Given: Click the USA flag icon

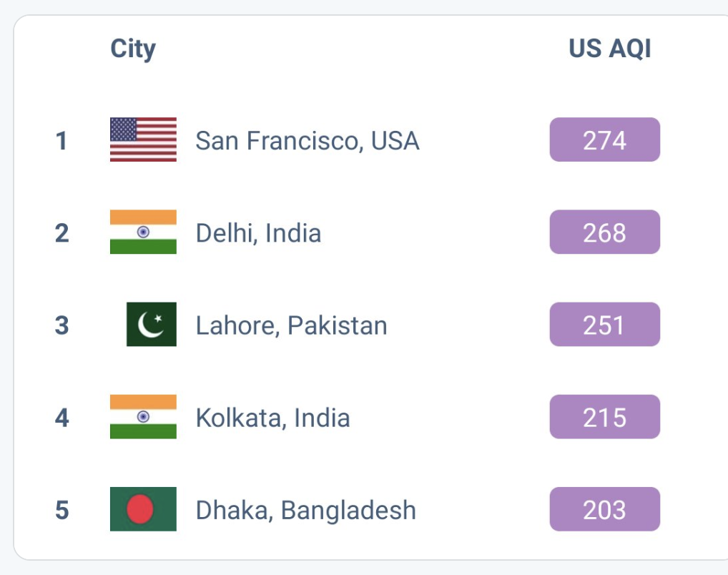Looking at the screenshot, I should pos(143,139).
